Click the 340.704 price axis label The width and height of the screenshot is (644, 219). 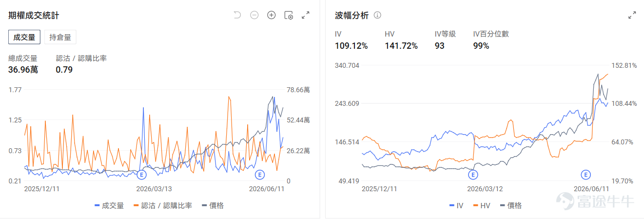pyautogui.click(x=347, y=65)
